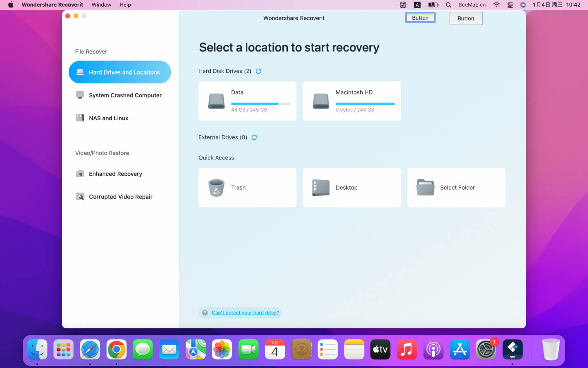This screenshot has width=588, height=368.
Task: Select the Trash quick access icon
Action: click(x=216, y=188)
